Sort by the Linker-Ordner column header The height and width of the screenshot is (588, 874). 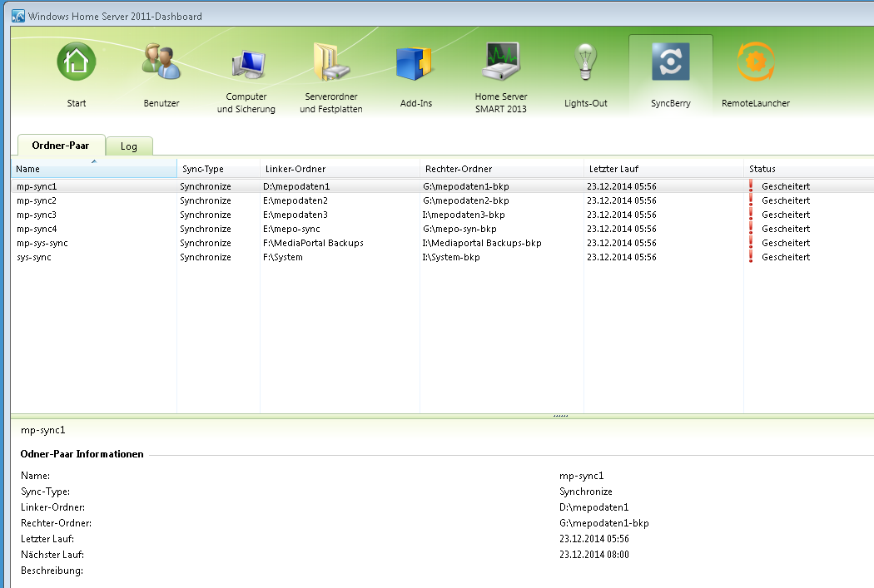340,169
